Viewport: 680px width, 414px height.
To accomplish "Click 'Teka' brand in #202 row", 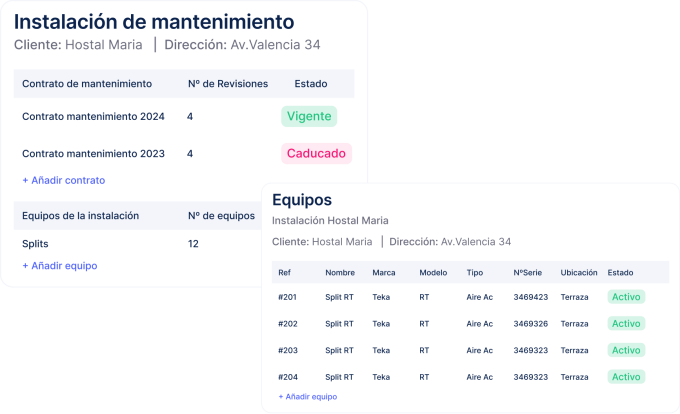I will (381, 324).
